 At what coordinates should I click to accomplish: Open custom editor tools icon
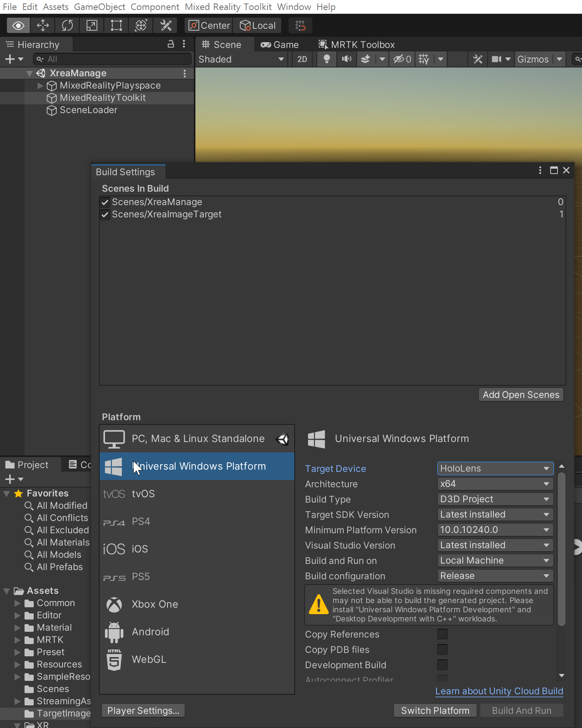point(166,26)
